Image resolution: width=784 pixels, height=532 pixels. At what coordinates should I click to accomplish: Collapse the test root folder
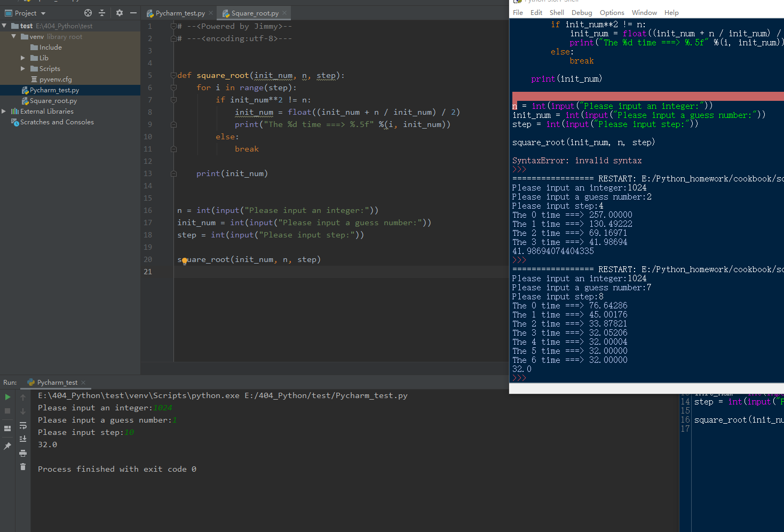click(x=4, y=26)
